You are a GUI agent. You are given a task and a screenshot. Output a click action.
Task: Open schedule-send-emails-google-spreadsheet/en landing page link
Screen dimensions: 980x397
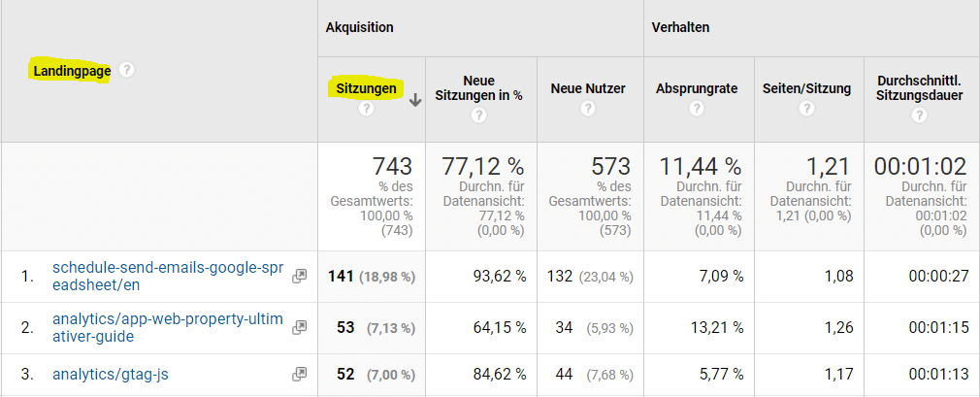click(168, 276)
